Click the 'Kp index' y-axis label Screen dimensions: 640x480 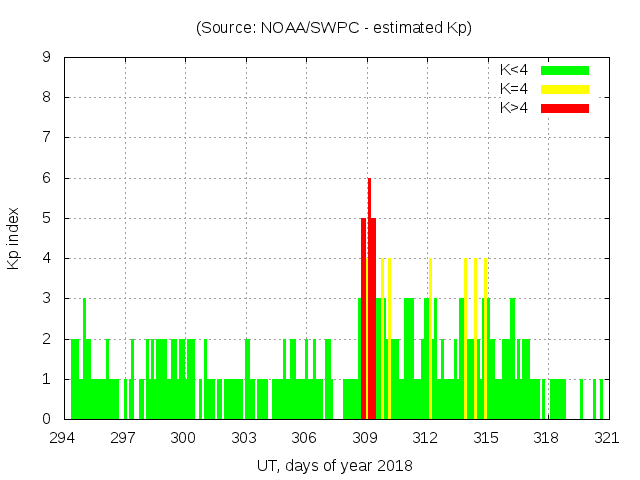[14, 238]
